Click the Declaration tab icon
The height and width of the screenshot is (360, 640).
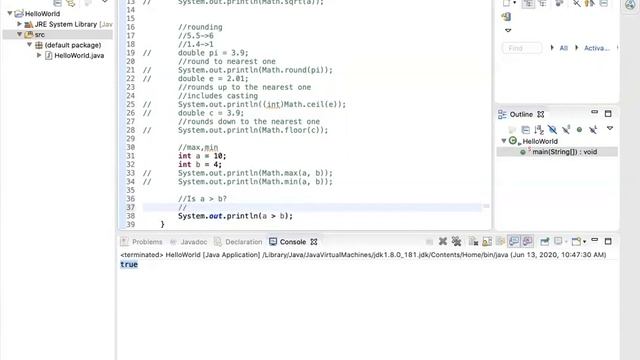[x=218, y=242]
